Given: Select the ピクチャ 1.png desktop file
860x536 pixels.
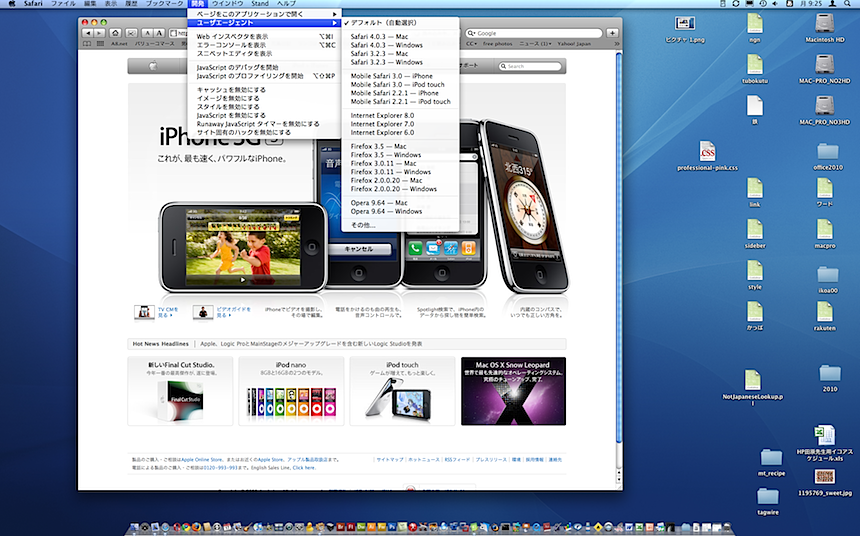Looking at the screenshot, I should point(684,29).
